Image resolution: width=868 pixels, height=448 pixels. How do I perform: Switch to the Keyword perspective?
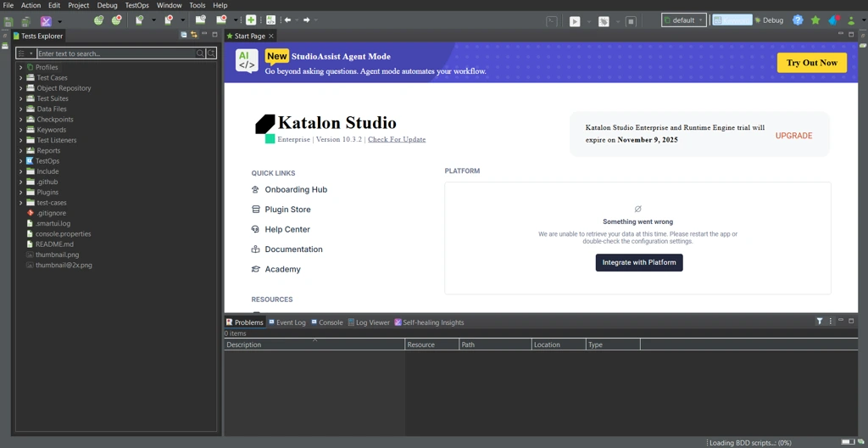point(732,20)
